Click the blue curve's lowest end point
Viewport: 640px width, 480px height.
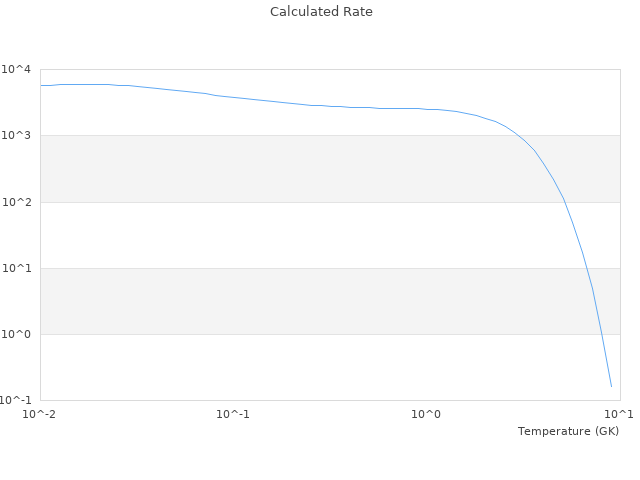[x=611, y=386]
